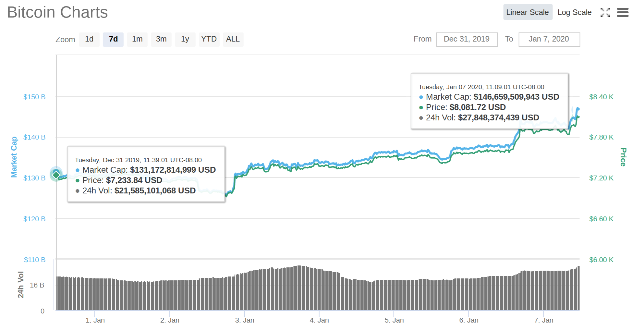Click the $8.40 K price label
This screenshot has height=331, width=644.
pyautogui.click(x=601, y=97)
